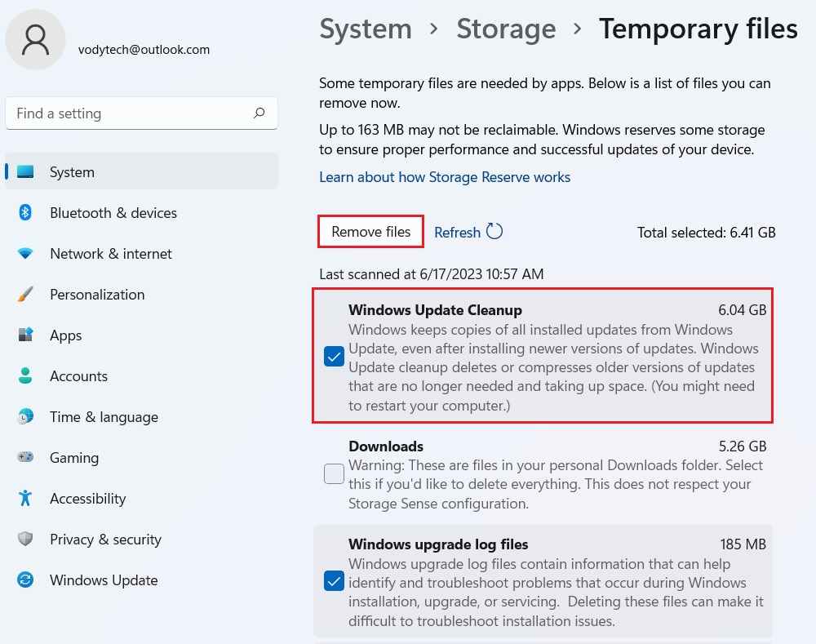The image size is (816, 644).
Task: Select the Time & language globe icon
Action: tap(25, 416)
